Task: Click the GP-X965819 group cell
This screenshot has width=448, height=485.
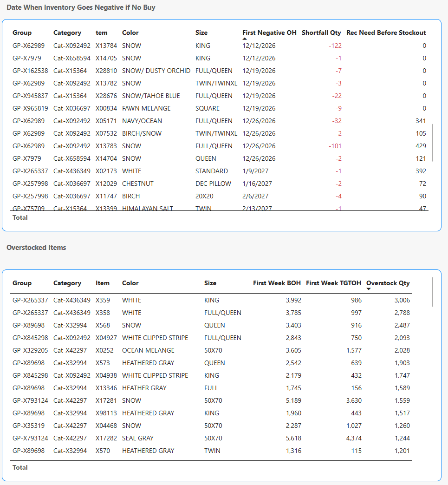Action: tap(30, 109)
